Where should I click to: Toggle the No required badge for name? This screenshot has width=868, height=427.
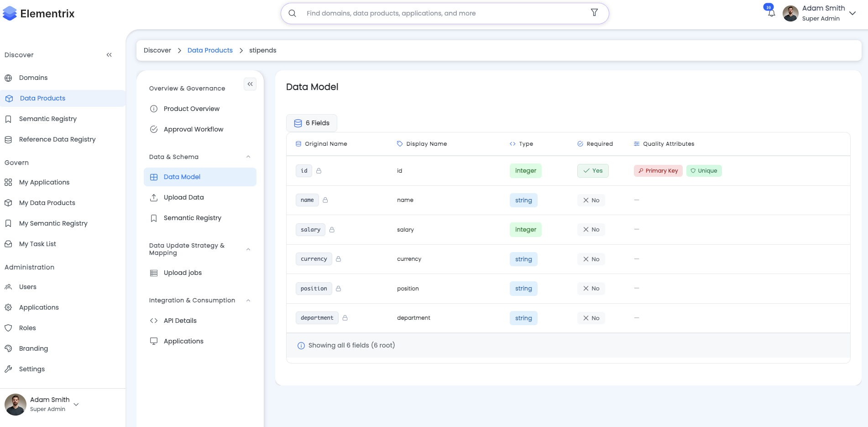(591, 200)
